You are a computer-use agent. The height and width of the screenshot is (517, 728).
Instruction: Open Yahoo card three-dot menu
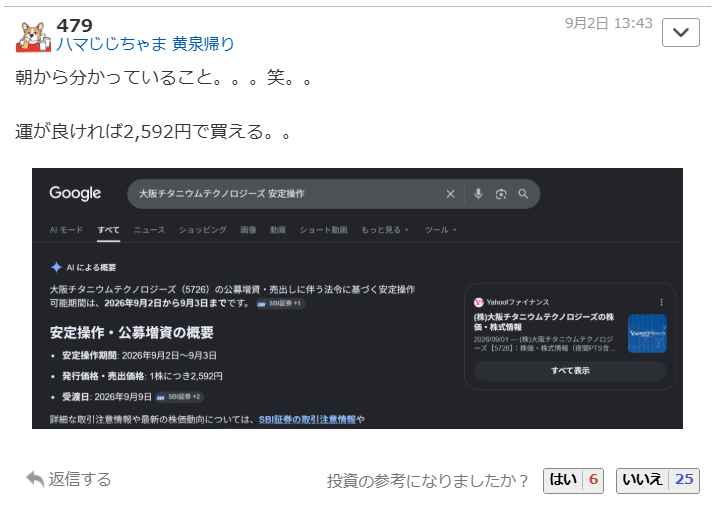tap(661, 302)
